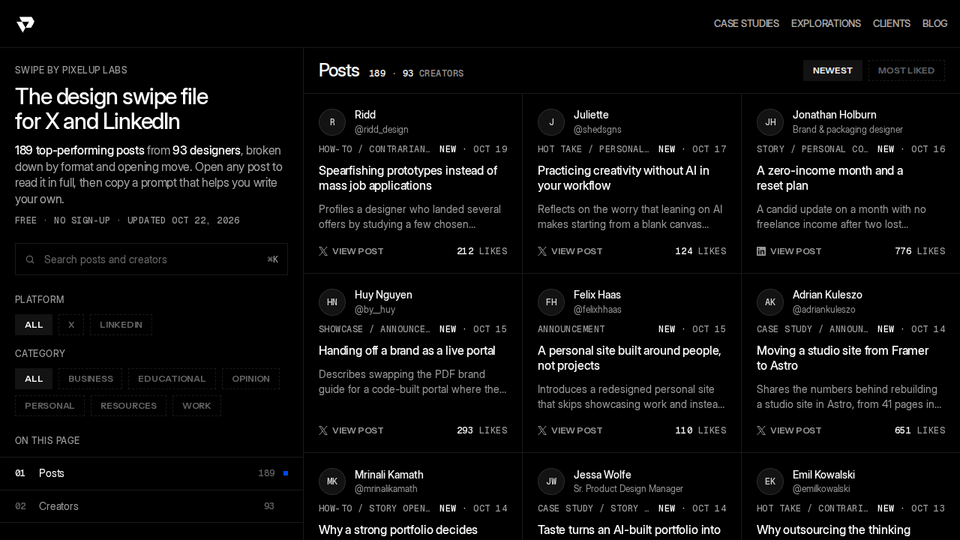Image resolution: width=960 pixels, height=540 pixels.
Task: Filter by Work category
Action: [x=197, y=405]
